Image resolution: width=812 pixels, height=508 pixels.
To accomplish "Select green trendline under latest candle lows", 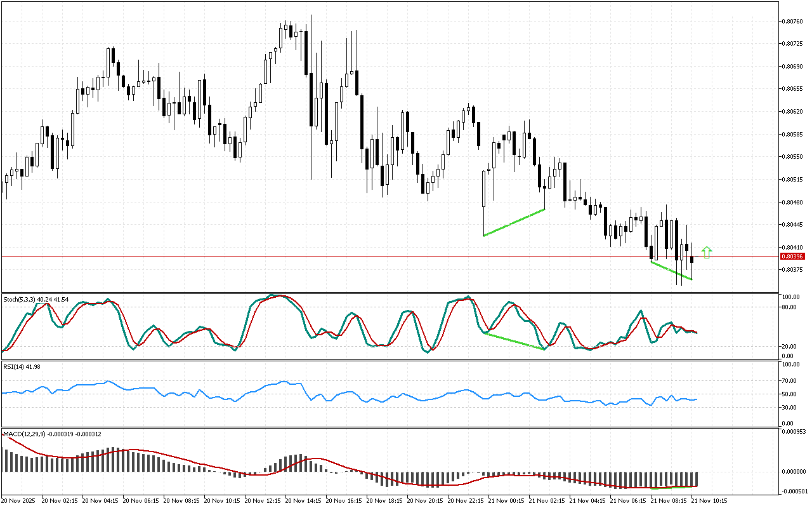I will click(671, 271).
